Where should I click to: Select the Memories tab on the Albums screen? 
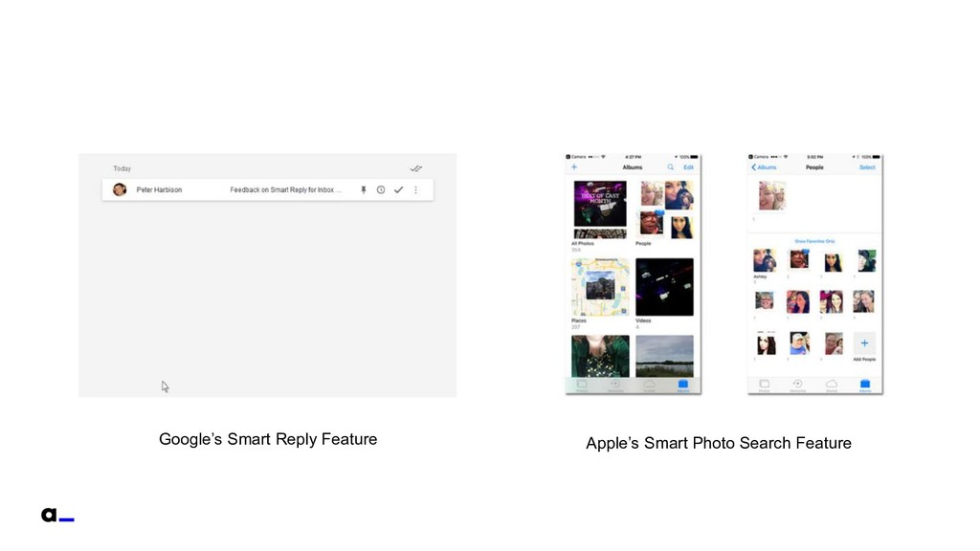click(x=615, y=386)
